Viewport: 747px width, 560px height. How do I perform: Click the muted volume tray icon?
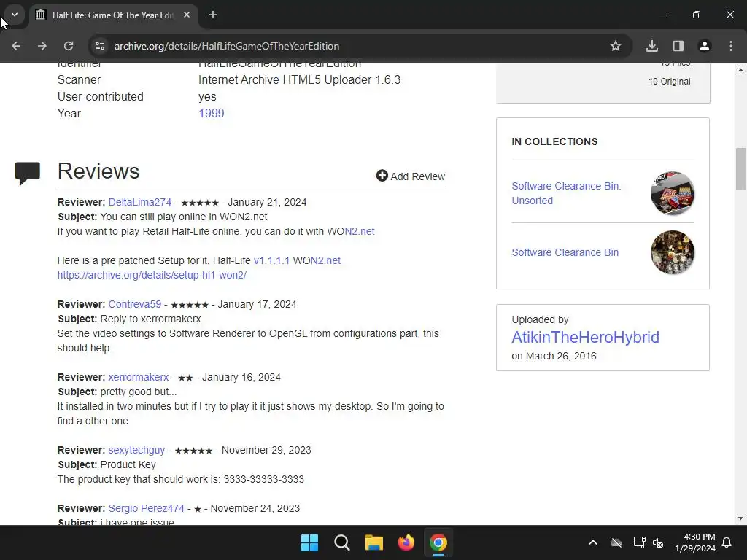pos(659,542)
